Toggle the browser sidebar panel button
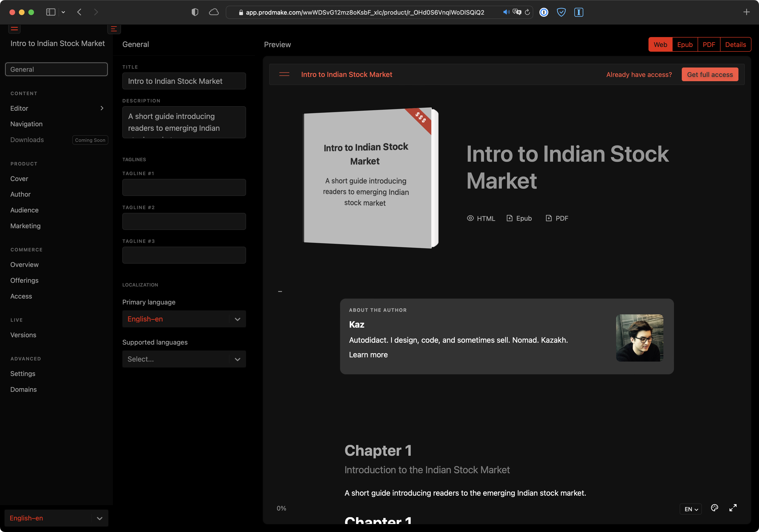 click(x=51, y=12)
